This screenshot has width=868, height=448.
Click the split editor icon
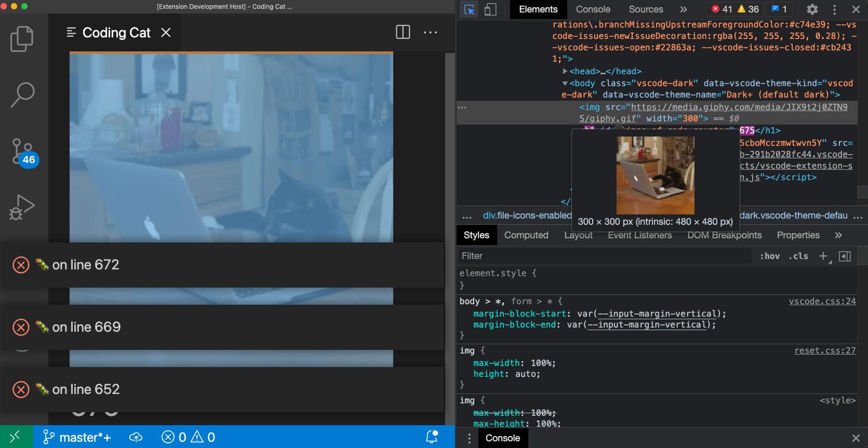(403, 32)
